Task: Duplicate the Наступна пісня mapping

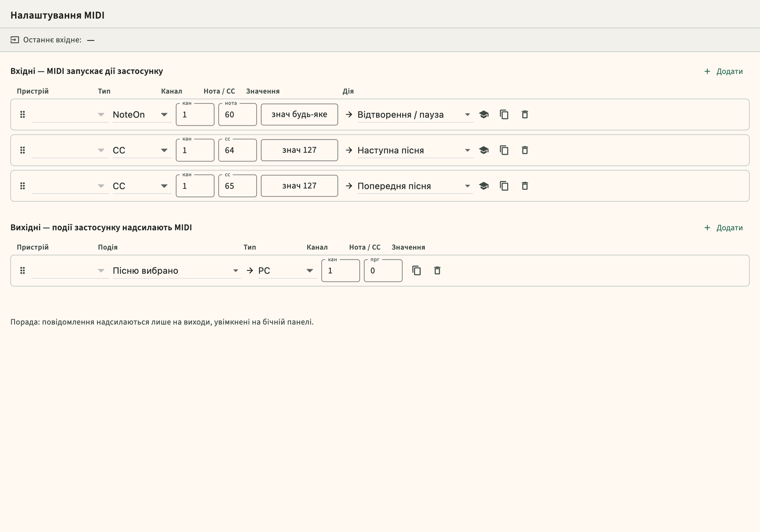Action: (x=504, y=150)
